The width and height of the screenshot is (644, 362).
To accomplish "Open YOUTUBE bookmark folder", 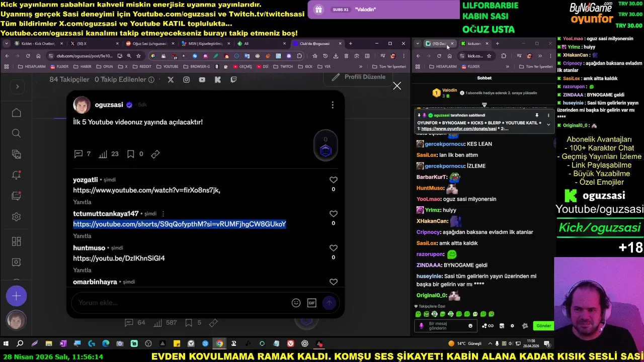I will (167, 66).
